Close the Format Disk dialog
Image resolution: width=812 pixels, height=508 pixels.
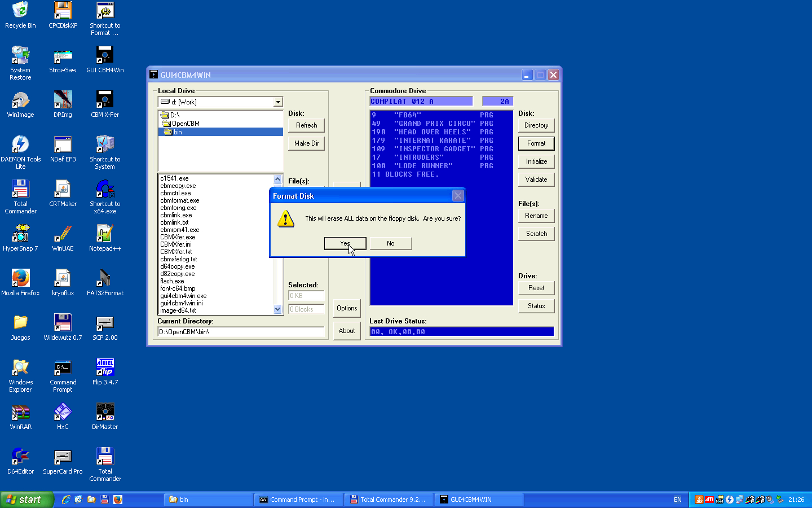458,195
